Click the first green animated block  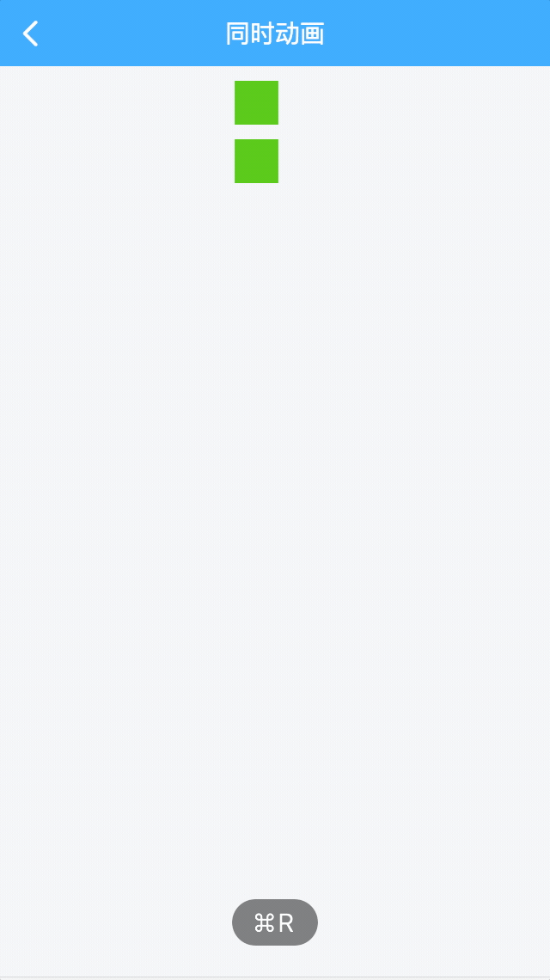click(x=256, y=102)
